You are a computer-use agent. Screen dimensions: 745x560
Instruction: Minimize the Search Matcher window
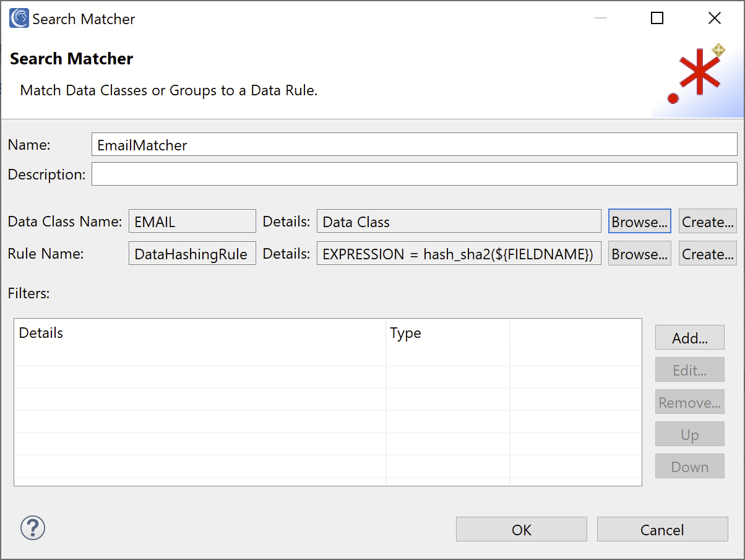point(600,19)
